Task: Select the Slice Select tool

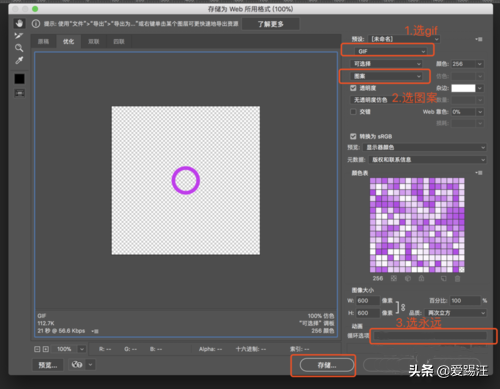Action: 19,36
